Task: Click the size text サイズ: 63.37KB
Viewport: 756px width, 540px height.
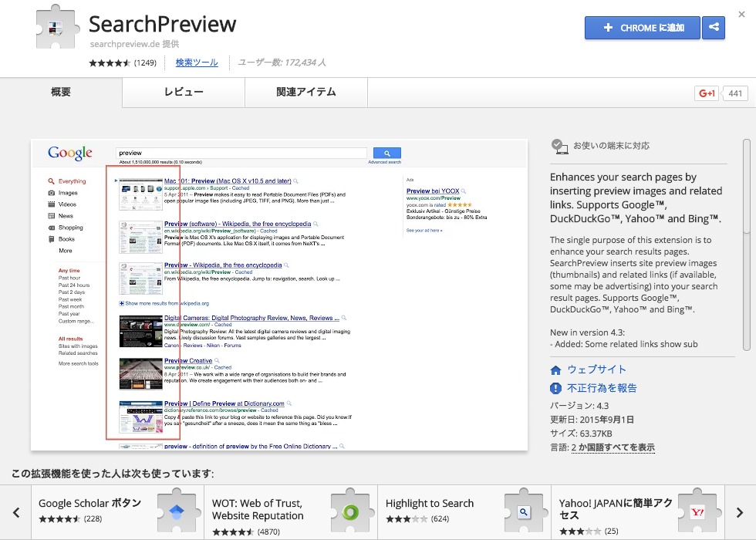Action: (x=581, y=434)
